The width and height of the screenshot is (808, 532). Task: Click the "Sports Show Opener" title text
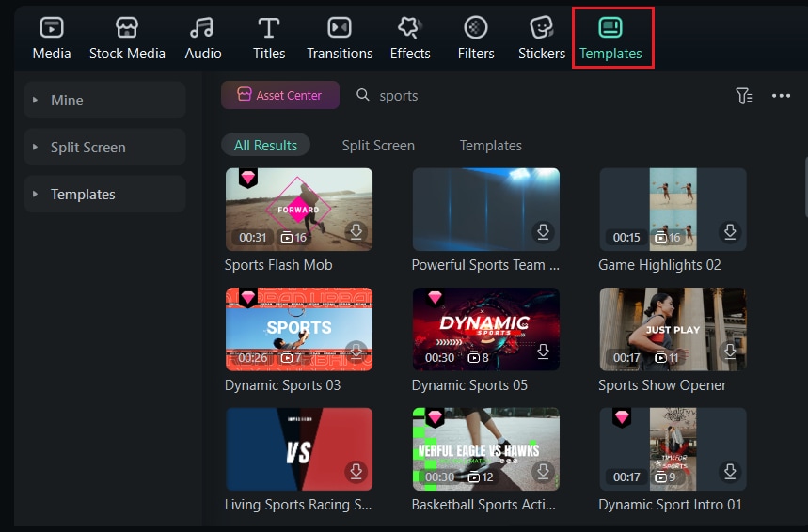pos(662,385)
